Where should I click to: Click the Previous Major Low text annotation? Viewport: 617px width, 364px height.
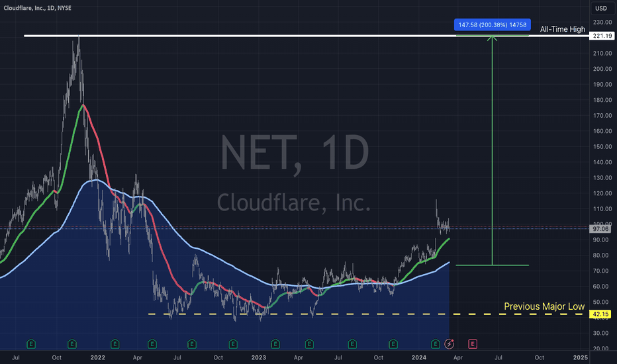click(x=544, y=306)
